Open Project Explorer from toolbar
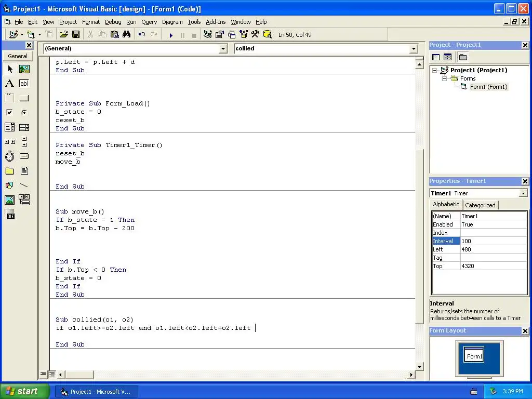The height and width of the screenshot is (399, 532). [x=208, y=35]
